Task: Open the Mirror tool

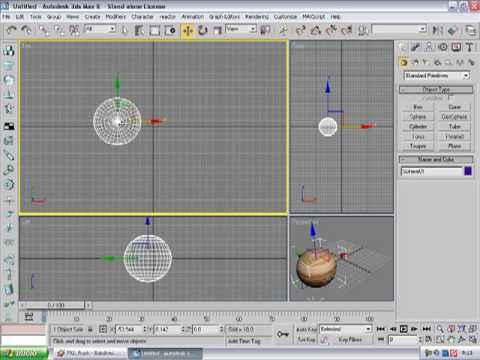Action: coord(437,30)
